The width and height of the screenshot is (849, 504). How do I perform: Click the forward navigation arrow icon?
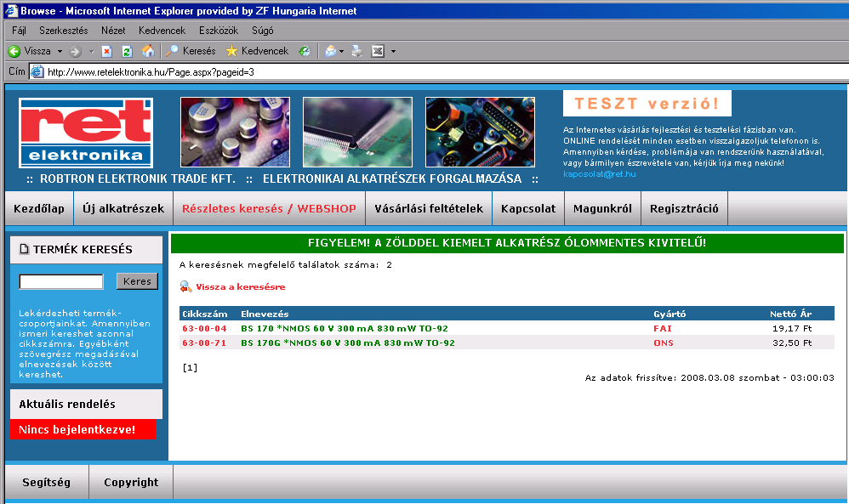[x=75, y=51]
